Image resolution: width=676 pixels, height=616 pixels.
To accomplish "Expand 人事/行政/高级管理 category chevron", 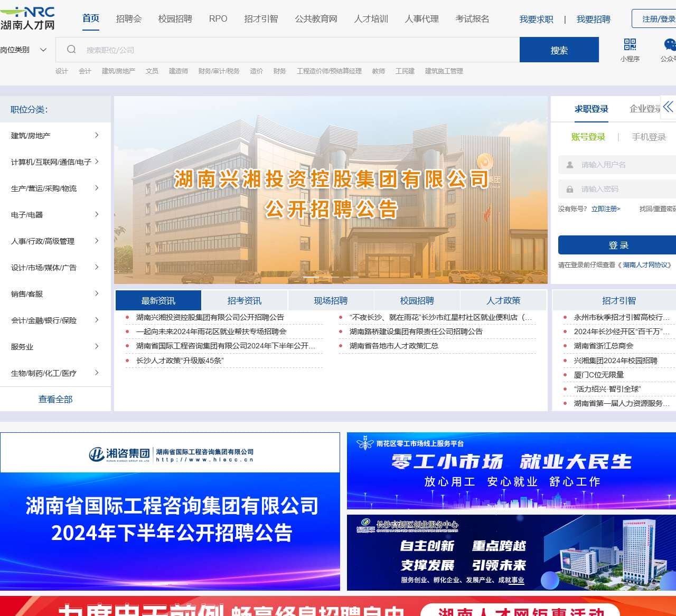I will [x=97, y=241].
